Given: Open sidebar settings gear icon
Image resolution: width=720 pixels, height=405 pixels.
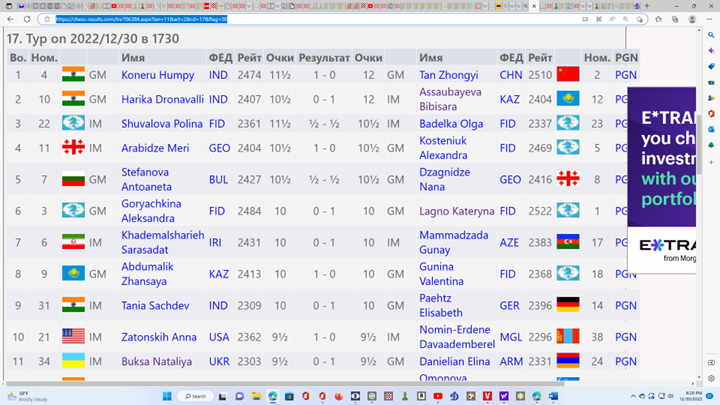Looking at the screenshot, I should 711,379.
